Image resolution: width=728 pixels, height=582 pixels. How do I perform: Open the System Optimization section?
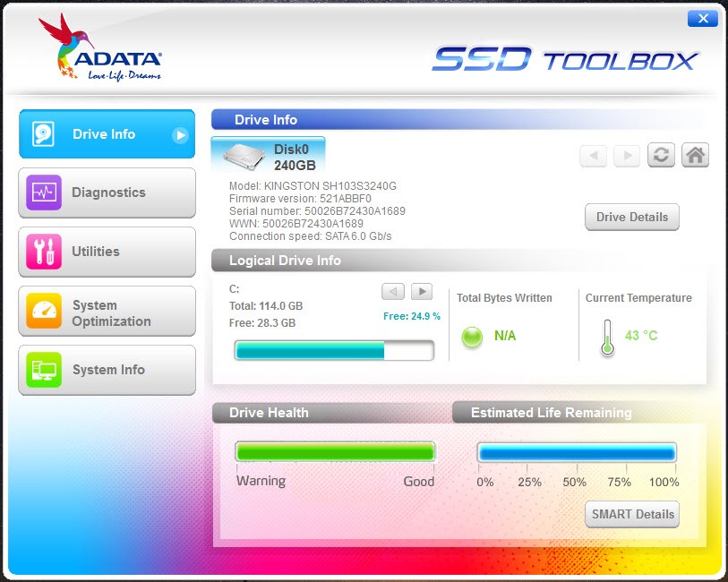coord(107,311)
